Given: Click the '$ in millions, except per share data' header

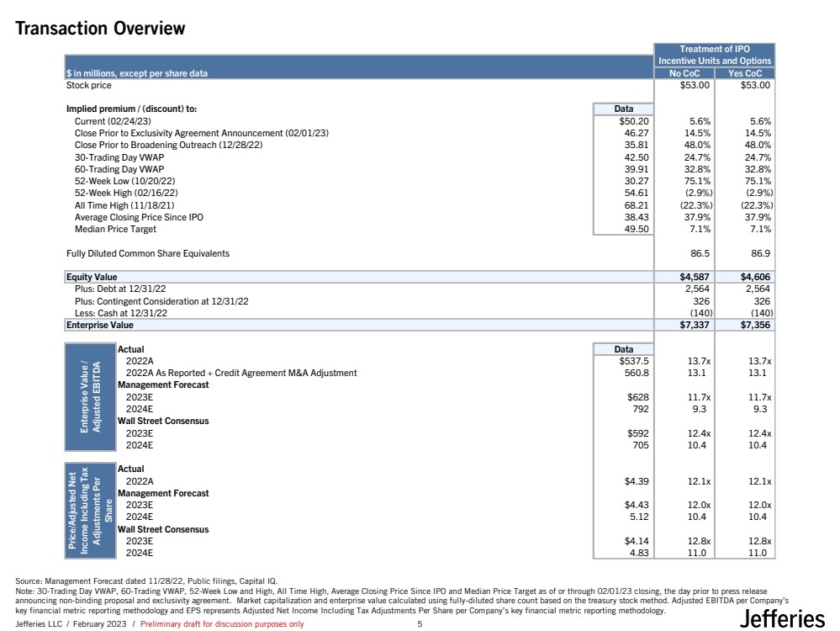Looking at the screenshot, I should pyautogui.click(x=137, y=73).
